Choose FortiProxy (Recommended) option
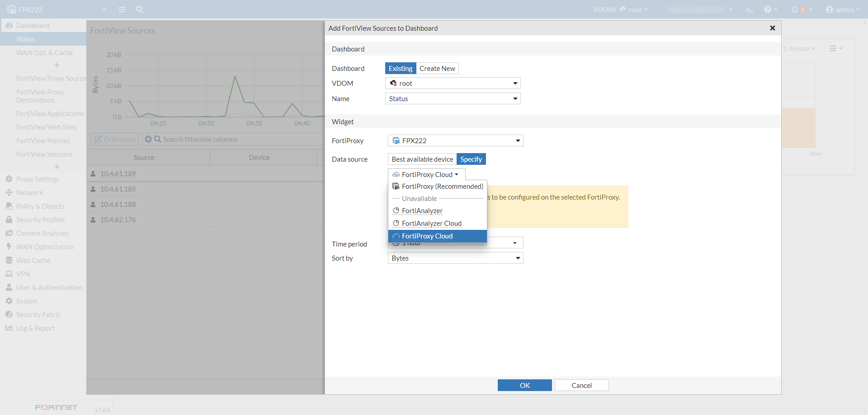The image size is (868, 415). (442, 187)
